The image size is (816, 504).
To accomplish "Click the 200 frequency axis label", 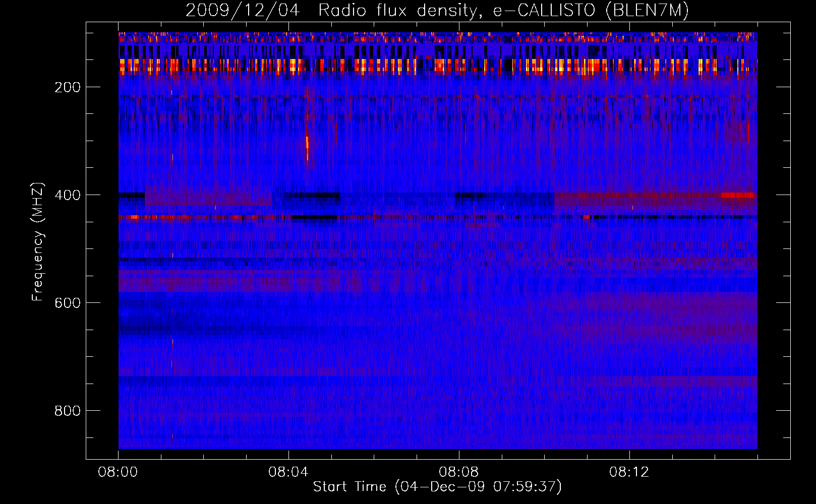I will tap(68, 88).
